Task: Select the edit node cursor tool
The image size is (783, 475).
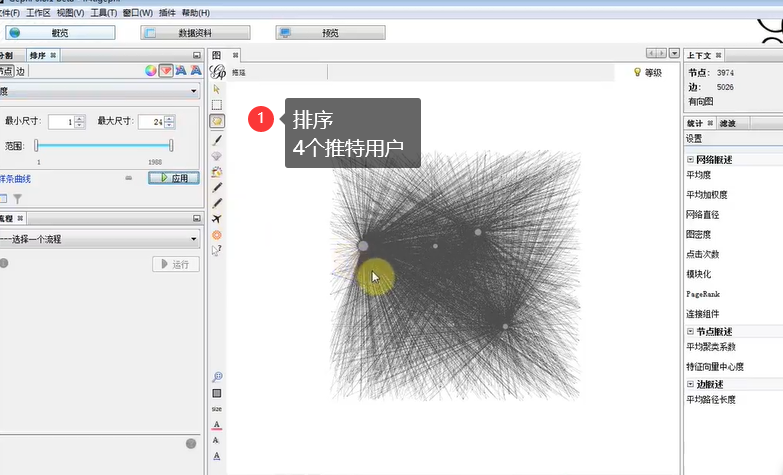Action: pos(217,250)
